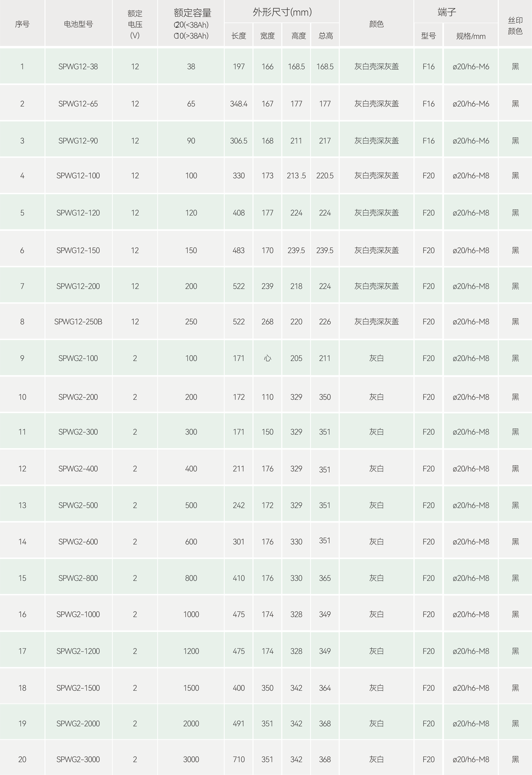This screenshot has height=775, width=532.
Task: Click the SPWG12-38 model cell
Action: coord(78,67)
